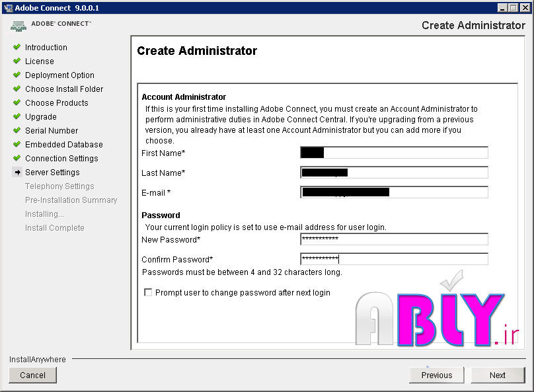The height and width of the screenshot is (392, 534).
Task: Click the green checkmark beside License
Action: (17, 61)
